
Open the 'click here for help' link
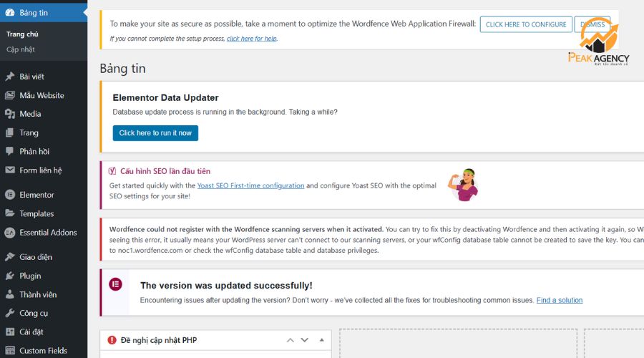point(252,39)
